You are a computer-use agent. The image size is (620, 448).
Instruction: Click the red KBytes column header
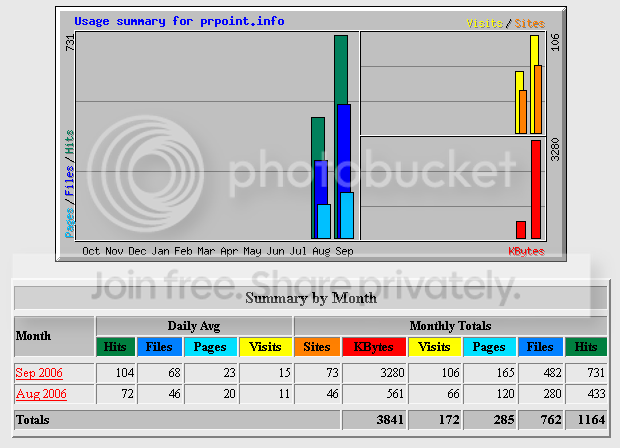(x=374, y=347)
